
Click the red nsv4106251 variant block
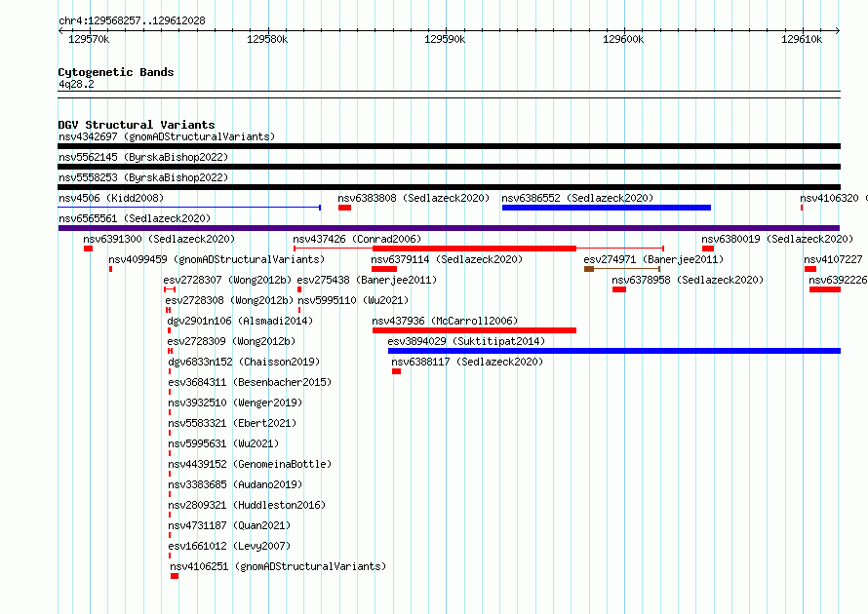[175, 576]
